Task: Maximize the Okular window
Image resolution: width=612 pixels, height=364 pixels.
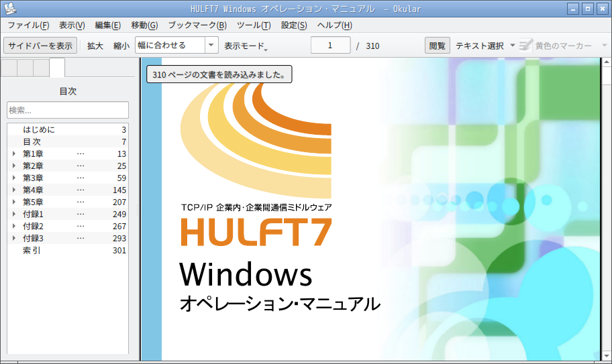Action: coord(588,9)
